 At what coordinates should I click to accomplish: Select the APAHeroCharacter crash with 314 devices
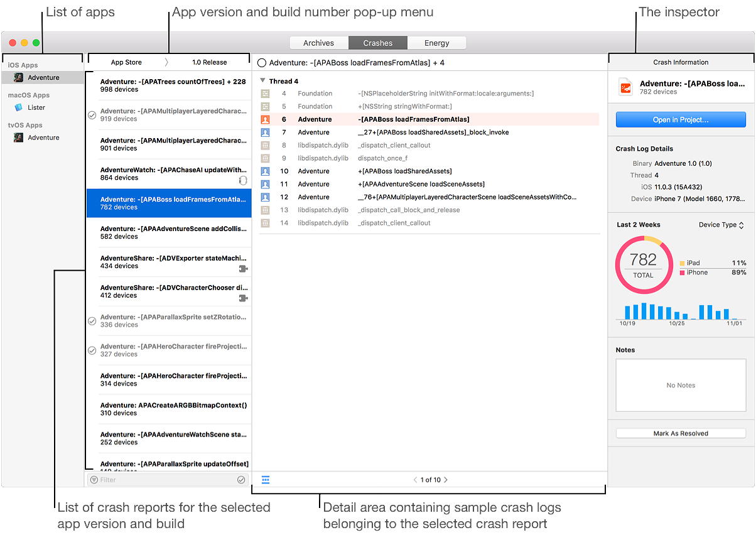click(x=169, y=380)
